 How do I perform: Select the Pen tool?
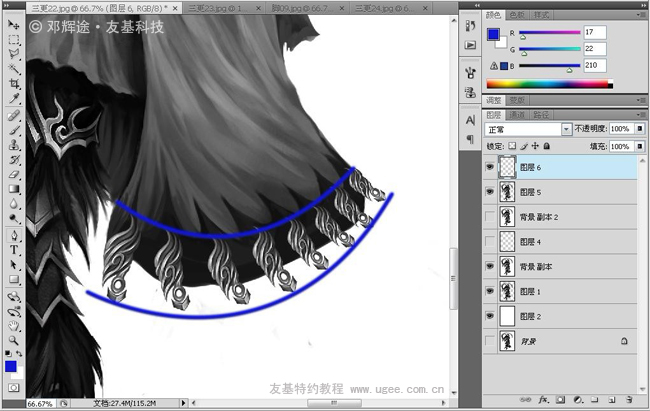coord(13,235)
